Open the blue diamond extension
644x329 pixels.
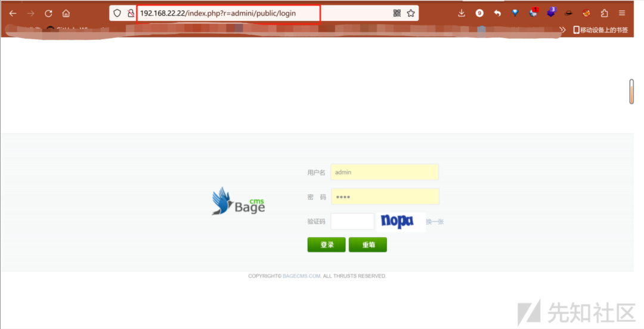515,13
